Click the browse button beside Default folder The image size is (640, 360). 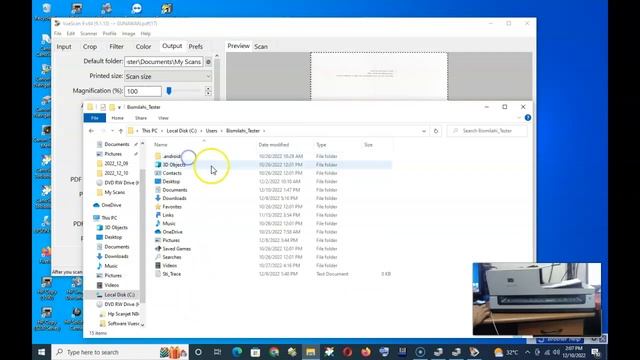tap(208, 62)
